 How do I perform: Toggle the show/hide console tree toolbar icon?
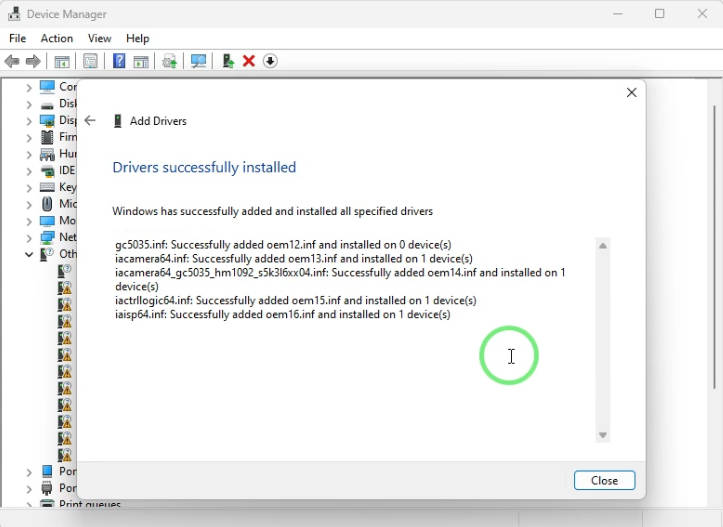(62, 61)
